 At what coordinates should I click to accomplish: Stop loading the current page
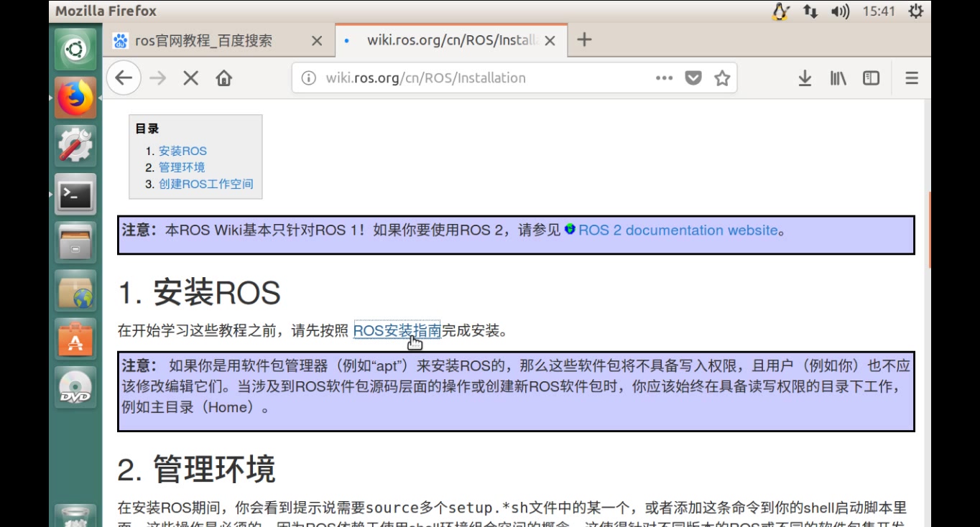pos(190,78)
